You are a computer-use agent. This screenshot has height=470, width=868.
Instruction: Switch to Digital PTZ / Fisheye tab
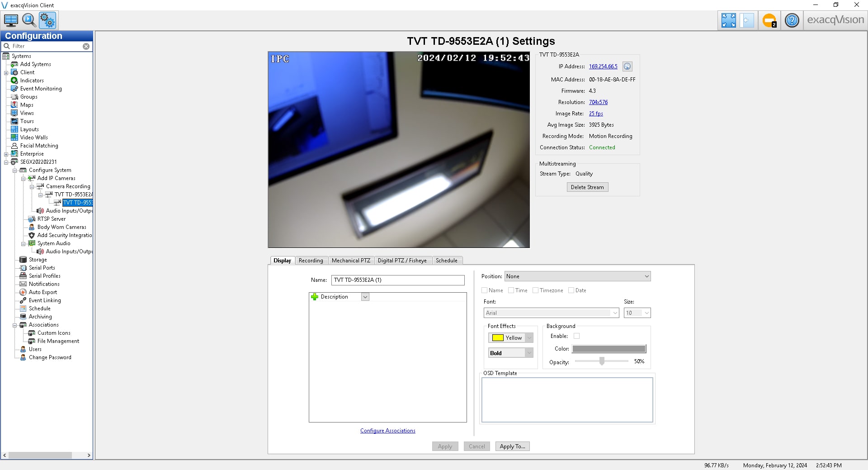(402, 261)
